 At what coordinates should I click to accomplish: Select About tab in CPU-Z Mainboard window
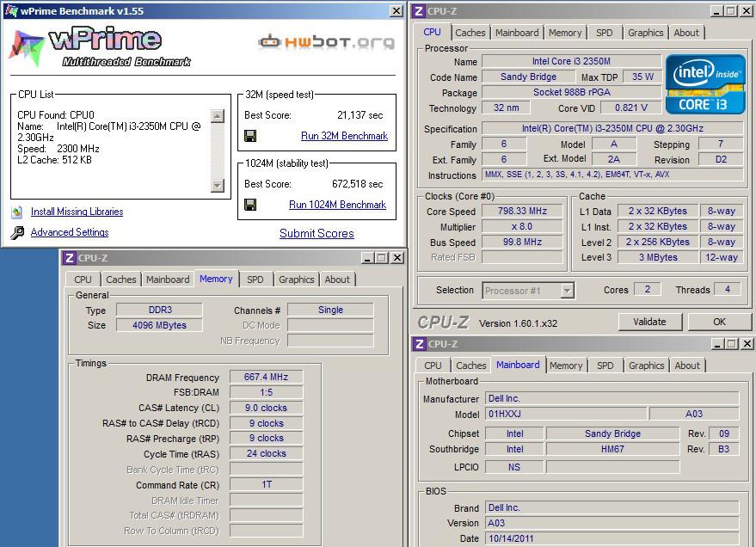point(687,366)
